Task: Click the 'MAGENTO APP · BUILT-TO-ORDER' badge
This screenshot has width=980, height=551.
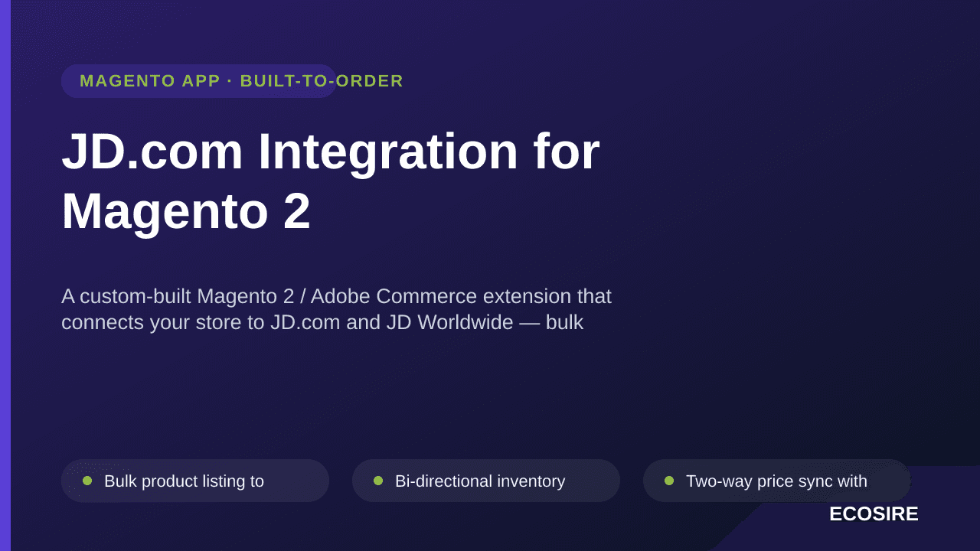Action: (199, 81)
